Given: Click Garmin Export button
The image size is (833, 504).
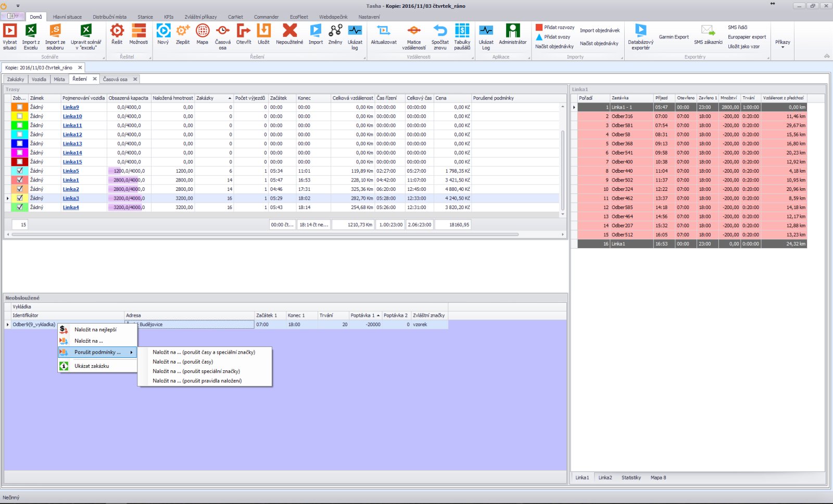Looking at the screenshot, I should (674, 37).
